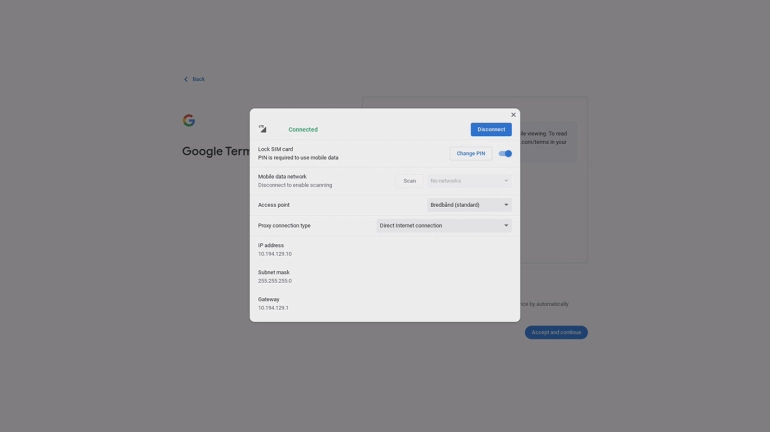Toggle the Lock SIM card switch
770x432 pixels.
pyautogui.click(x=505, y=154)
